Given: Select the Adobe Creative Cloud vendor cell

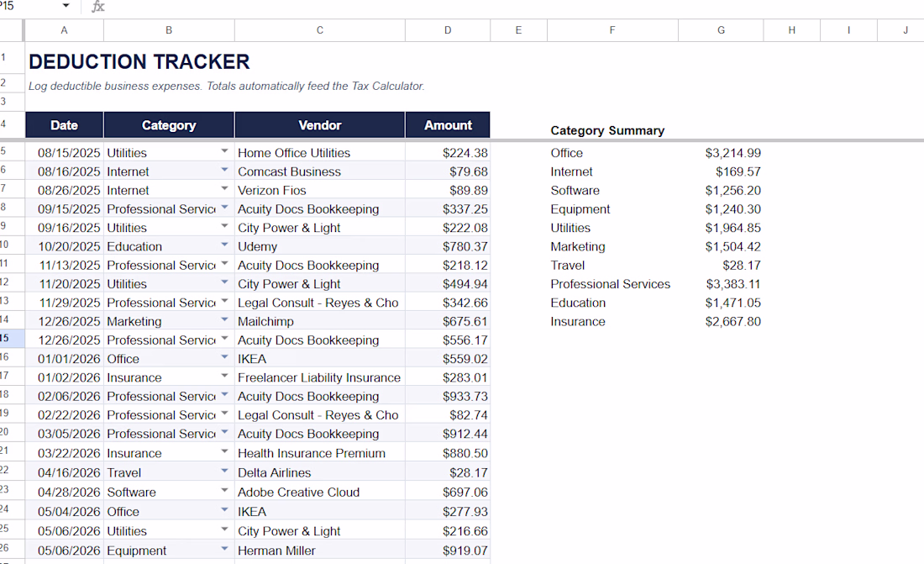Looking at the screenshot, I should (x=320, y=492).
